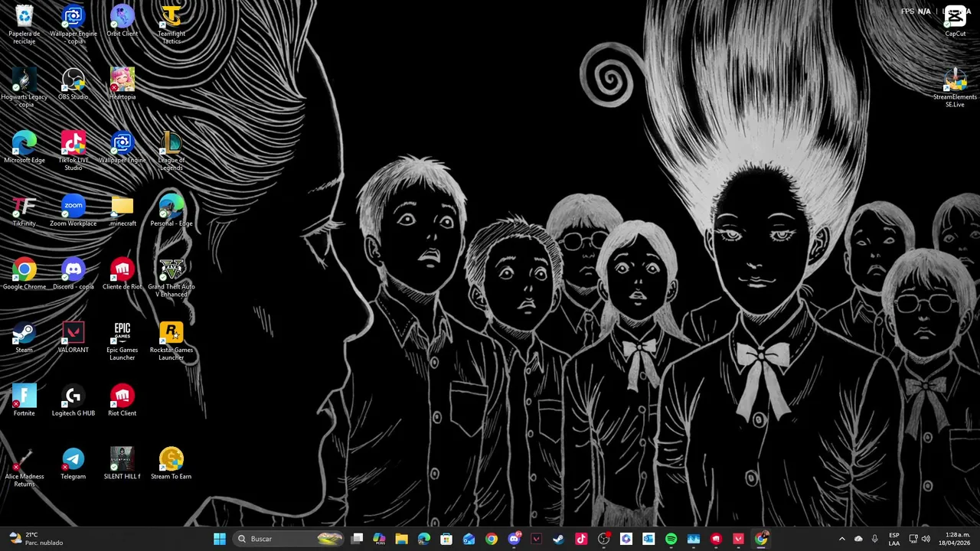Select the League of Legends shortcut
This screenshot has height=551, width=980.
[x=171, y=151]
